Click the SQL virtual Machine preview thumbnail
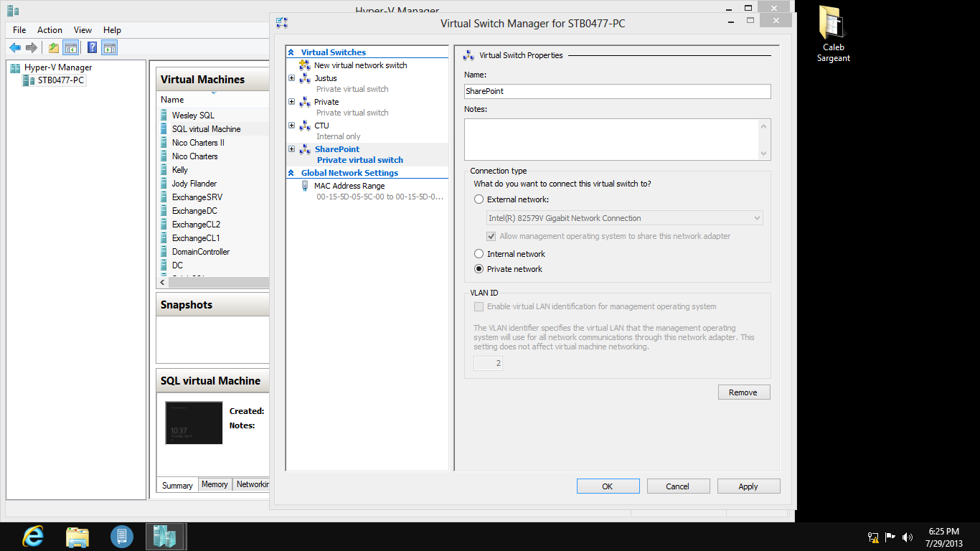Screen dimensions: 980x551 pyautogui.click(x=194, y=423)
